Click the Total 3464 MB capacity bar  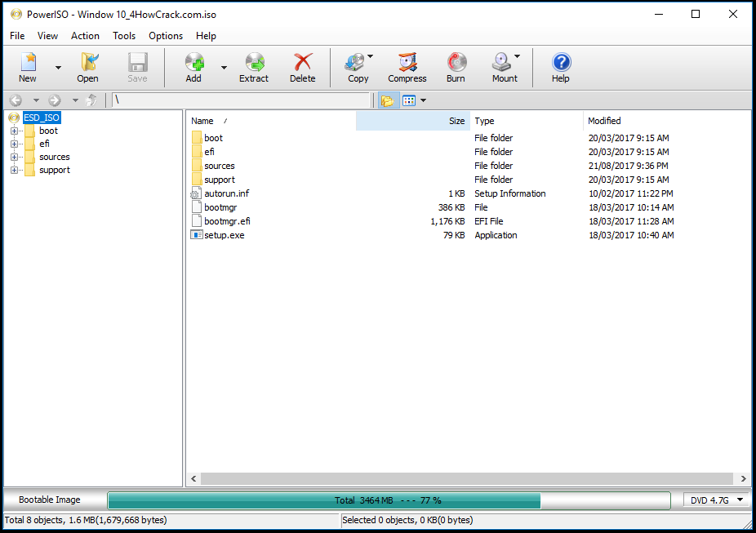tap(389, 500)
